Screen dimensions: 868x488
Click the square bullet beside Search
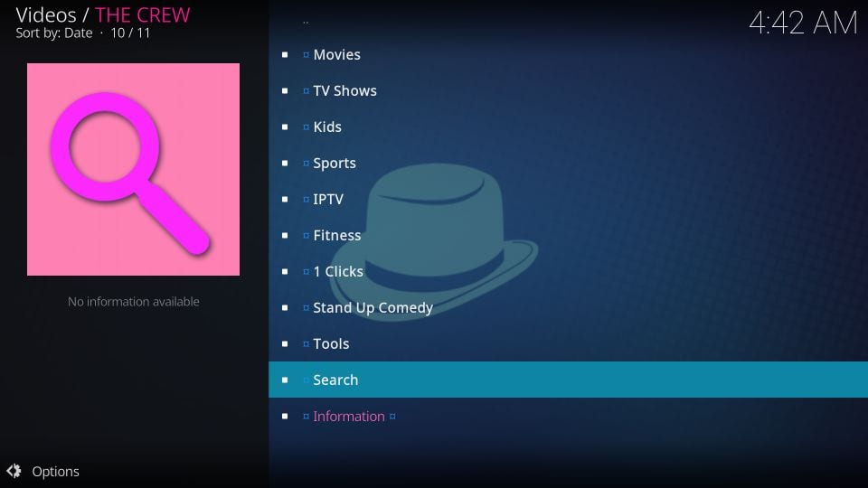click(285, 380)
